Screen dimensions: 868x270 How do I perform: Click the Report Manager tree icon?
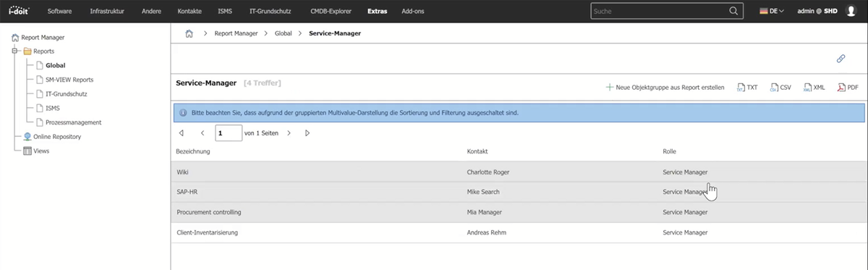16,38
